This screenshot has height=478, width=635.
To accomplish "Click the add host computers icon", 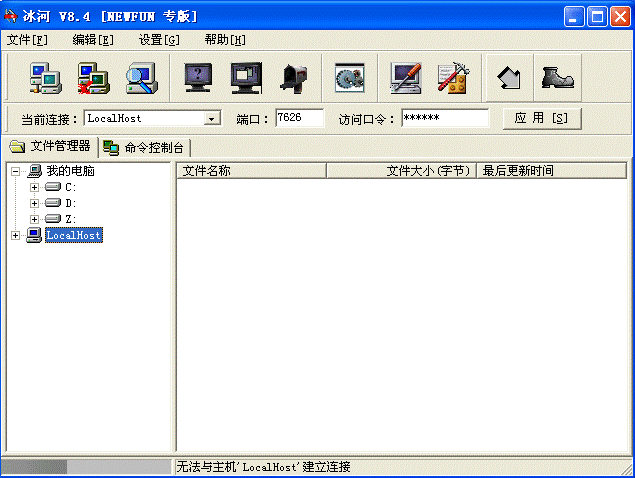I will pos(45,78).
